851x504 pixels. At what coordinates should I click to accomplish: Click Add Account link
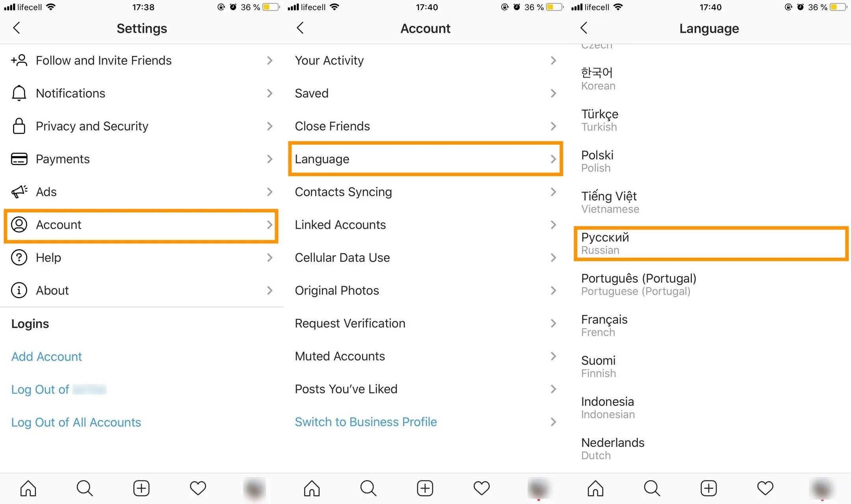[46, 356]
